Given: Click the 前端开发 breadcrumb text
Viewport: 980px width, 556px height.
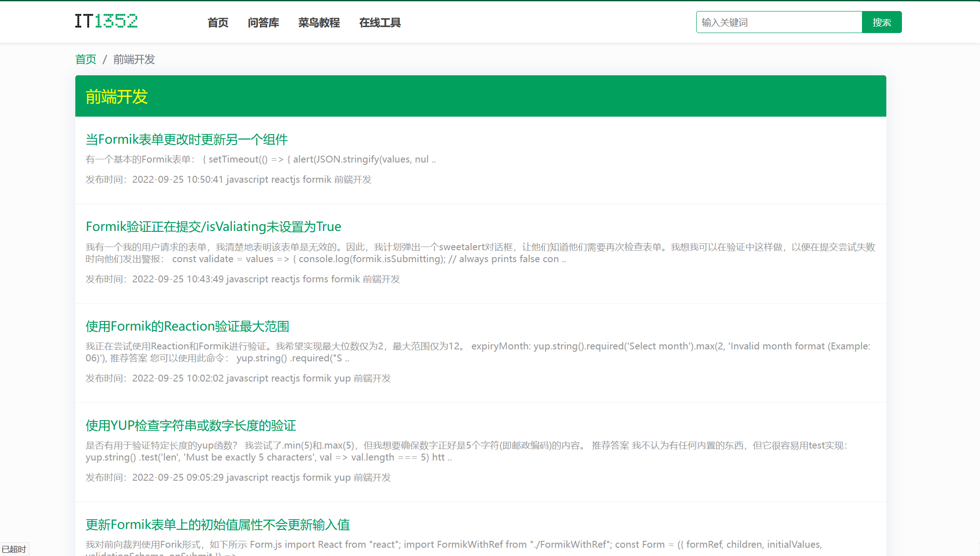Looking at the screenshot, I should [x=134, y=60].
